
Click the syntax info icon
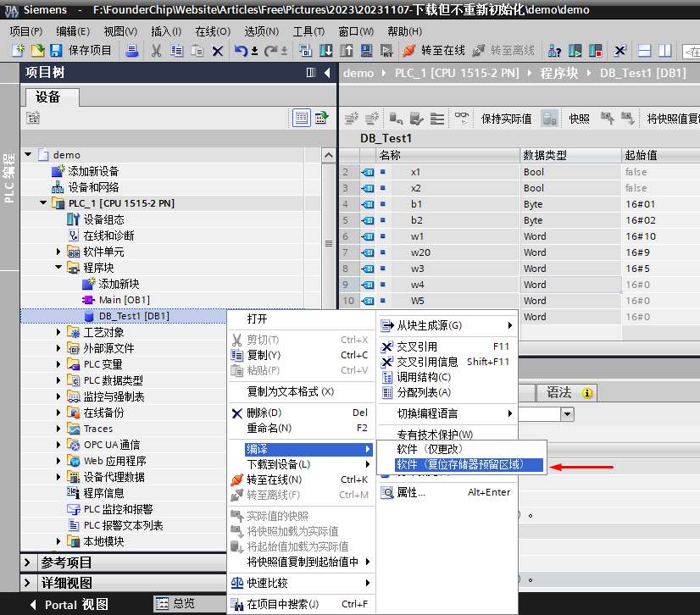coord(587,393)
